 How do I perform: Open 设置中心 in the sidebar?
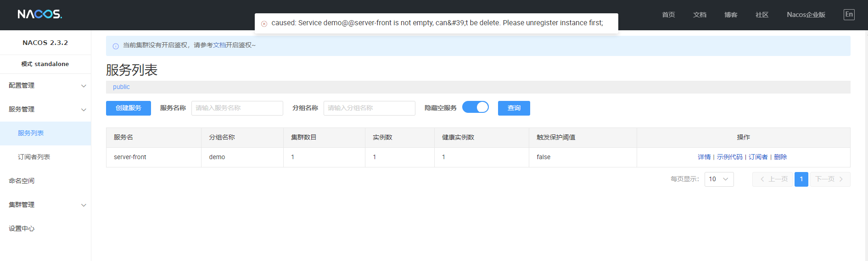(x=22, y=228)
